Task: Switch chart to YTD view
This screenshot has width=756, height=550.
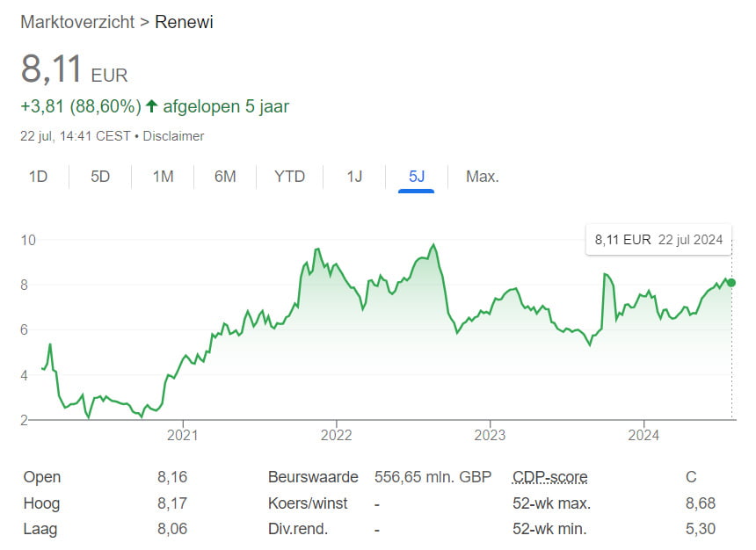Action: tap(289, 177)
